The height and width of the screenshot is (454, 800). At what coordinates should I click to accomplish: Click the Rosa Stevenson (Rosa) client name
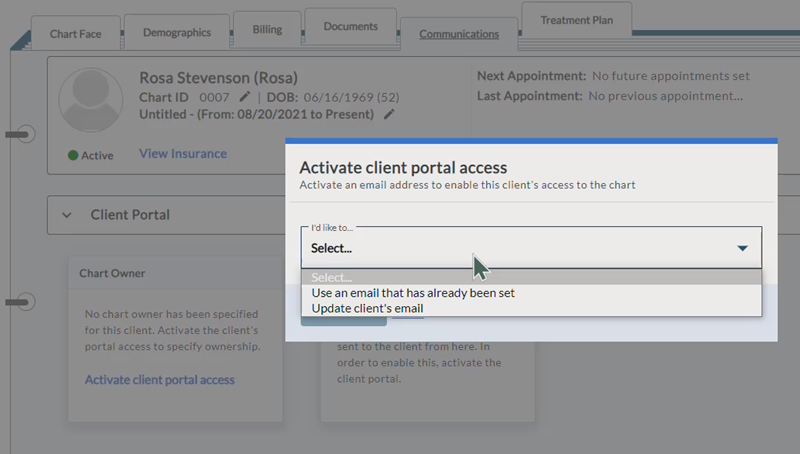tap(218, 77)
